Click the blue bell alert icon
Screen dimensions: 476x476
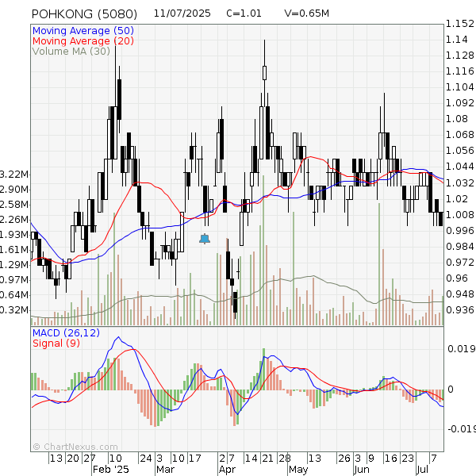205,239
